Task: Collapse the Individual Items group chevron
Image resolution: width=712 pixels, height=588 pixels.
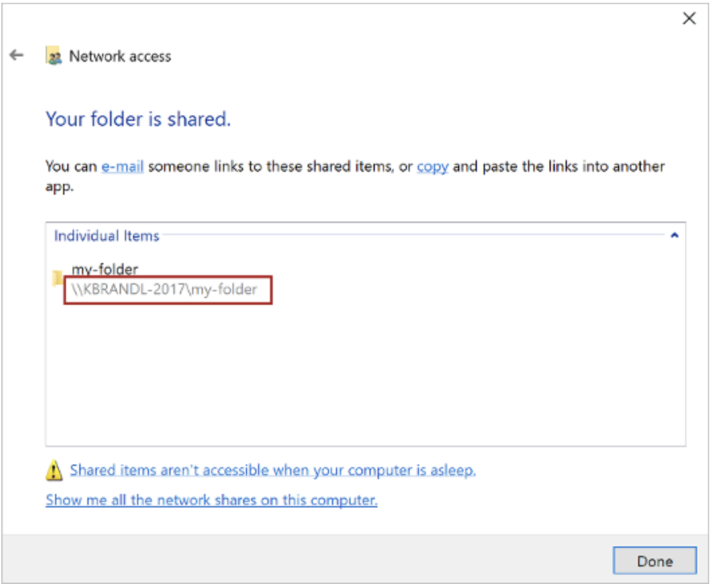Action: 674,236
